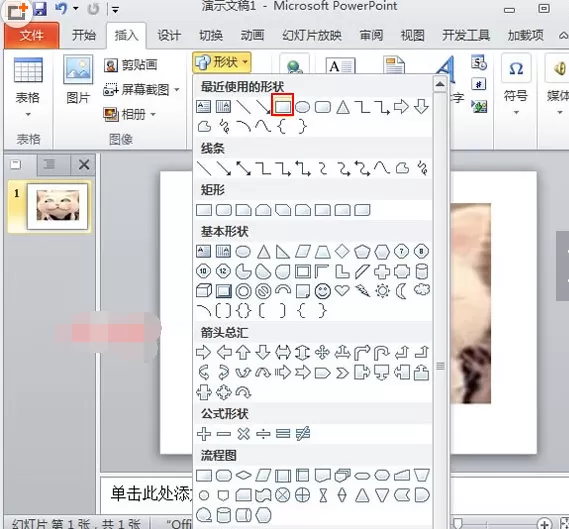
Task: Open the undo history dropdown arrow
Action: (75, 8)
